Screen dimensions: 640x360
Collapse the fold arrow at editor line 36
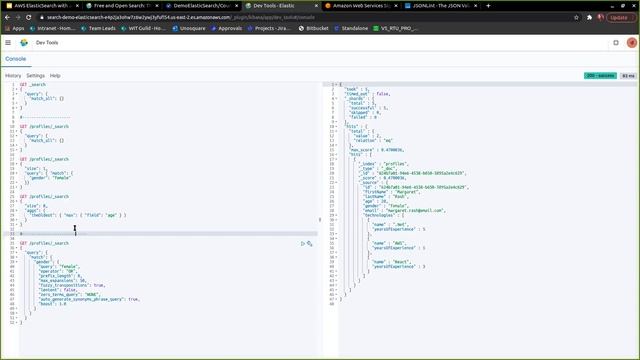click(x=17, y=248)
